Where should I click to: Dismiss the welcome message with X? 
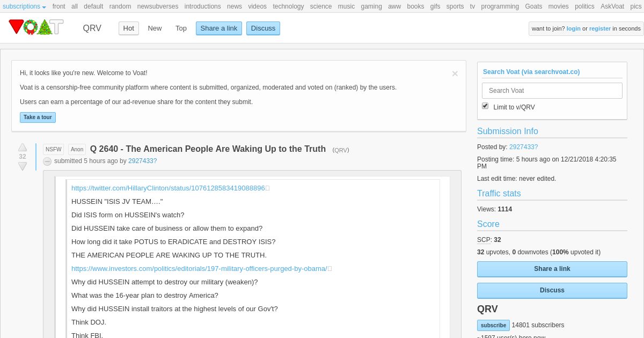point(455,74)
